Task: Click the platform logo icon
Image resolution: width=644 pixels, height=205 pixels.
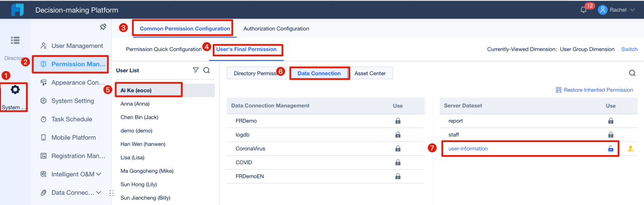Action: tap(17, 10)
